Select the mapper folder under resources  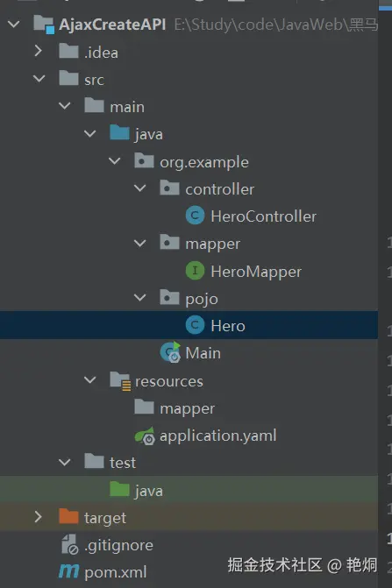(x=187, y=408)
